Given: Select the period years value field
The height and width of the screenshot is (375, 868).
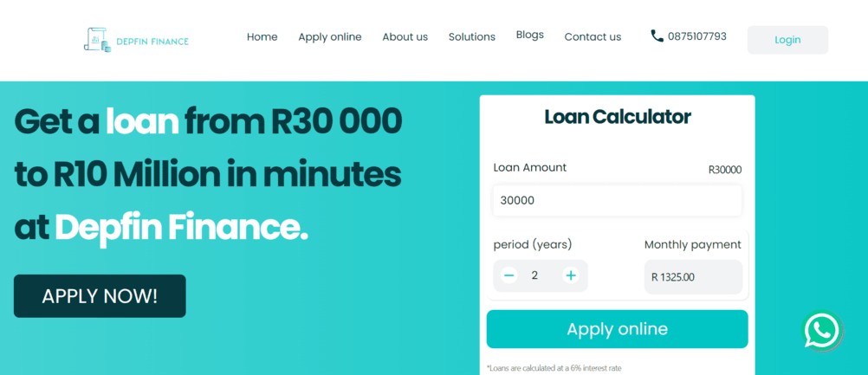Looking at the screenshot, I should (x=534, y=275).
